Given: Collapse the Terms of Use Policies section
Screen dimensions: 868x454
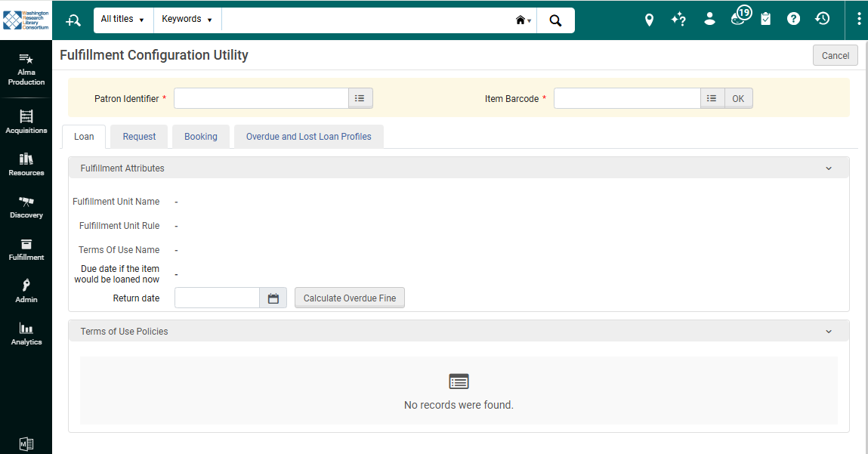Looking at the screenshot, I should [x=829, y=332].
